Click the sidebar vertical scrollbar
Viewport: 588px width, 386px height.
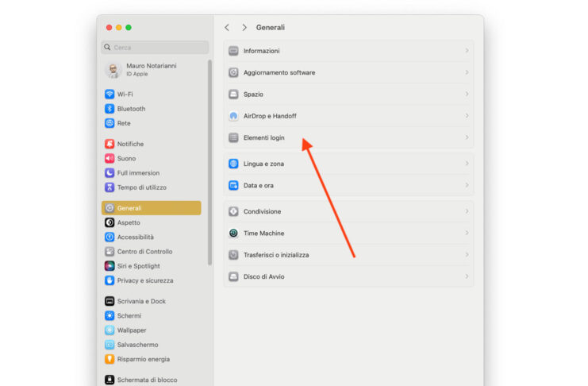210,162
